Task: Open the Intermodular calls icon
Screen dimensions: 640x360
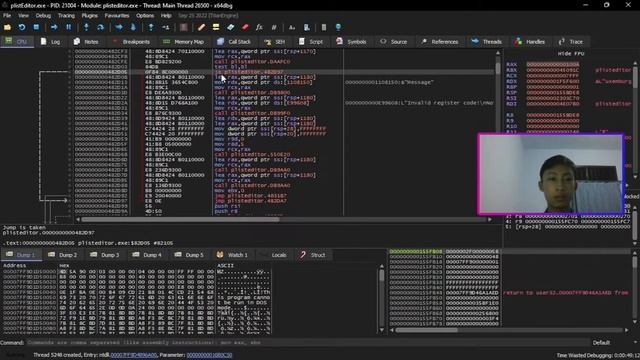Action: pos(307,27)
